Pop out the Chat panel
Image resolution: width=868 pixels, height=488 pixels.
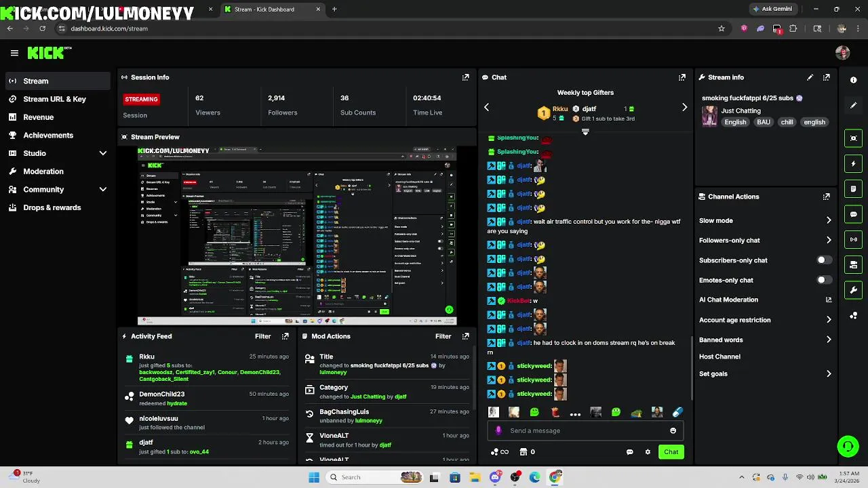[682, 77]
